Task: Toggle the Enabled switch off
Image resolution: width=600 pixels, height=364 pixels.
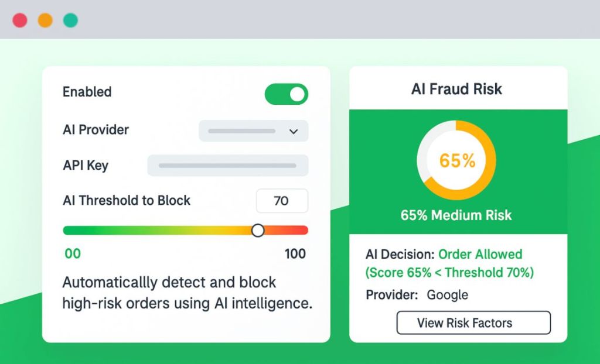Action: pos(285,94)
